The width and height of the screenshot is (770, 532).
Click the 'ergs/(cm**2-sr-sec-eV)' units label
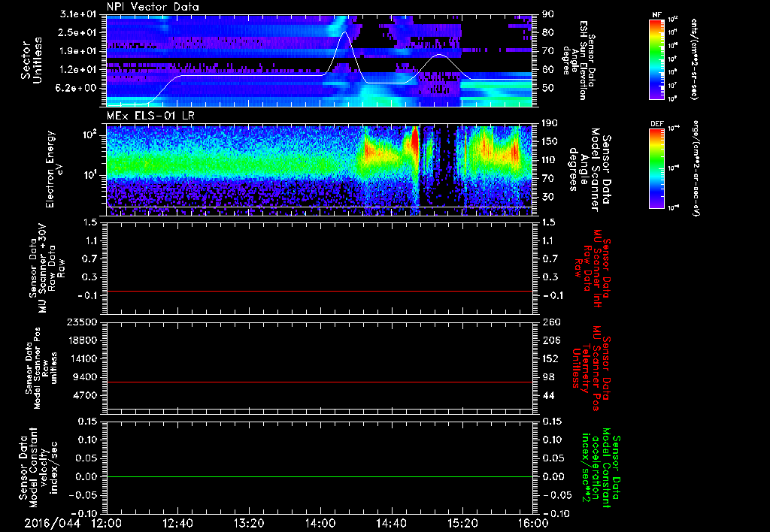pos(696,168)
